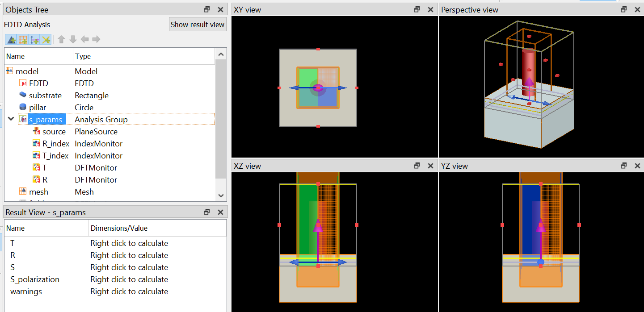
Task: Click the source PlaneSource icon
Action: 37,131
